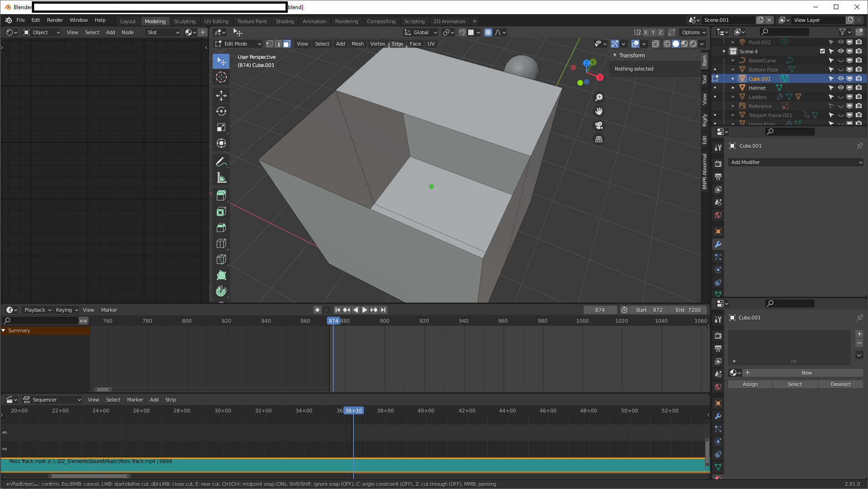Click the material Select button
Viewport: 868px width, 489px height.
795,384
